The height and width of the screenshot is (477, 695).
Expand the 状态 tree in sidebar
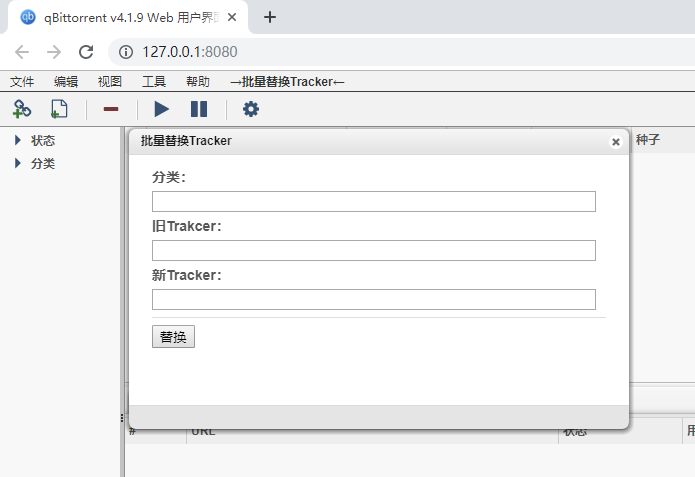click(x=18, y=141)
